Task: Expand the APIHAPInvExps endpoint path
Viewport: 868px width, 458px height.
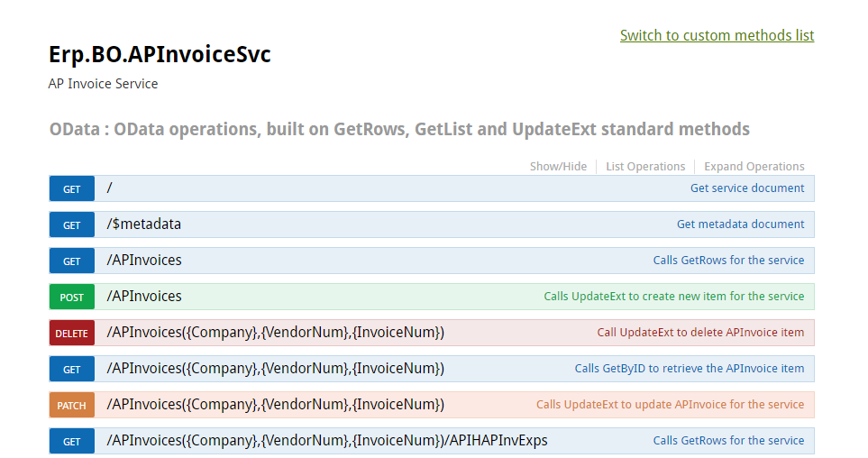Action: (x=327, y=440)
